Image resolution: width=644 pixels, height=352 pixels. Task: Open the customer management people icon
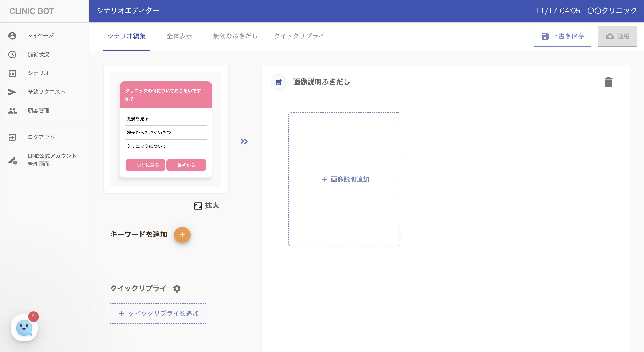click(12, 111)
